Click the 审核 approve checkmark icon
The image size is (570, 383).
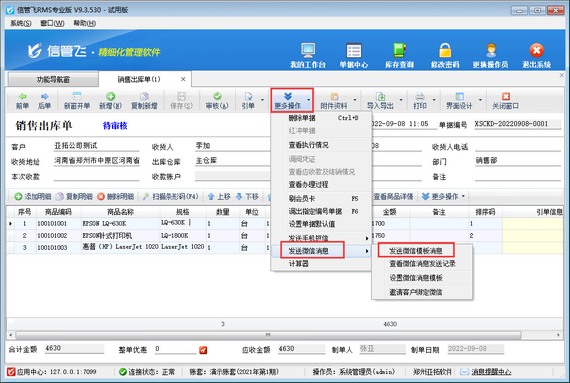(x=217, y=96)
